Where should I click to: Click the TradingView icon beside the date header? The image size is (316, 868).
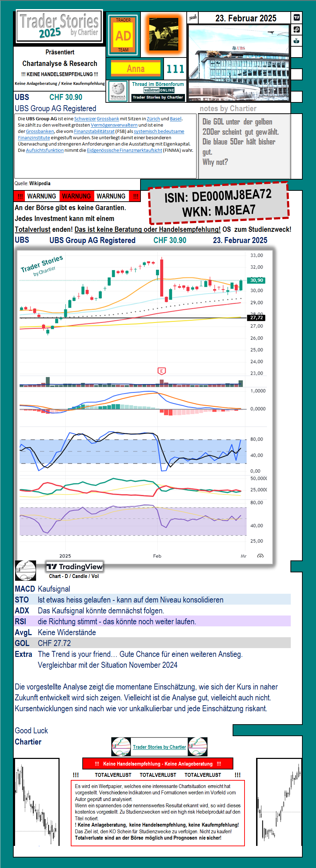[x=296, y=18]
